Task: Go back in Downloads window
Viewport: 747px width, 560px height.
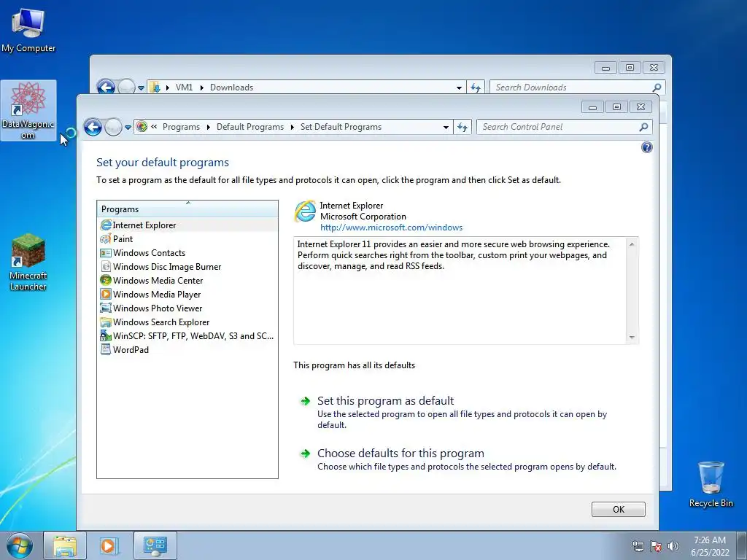Action: click(106, 87)
